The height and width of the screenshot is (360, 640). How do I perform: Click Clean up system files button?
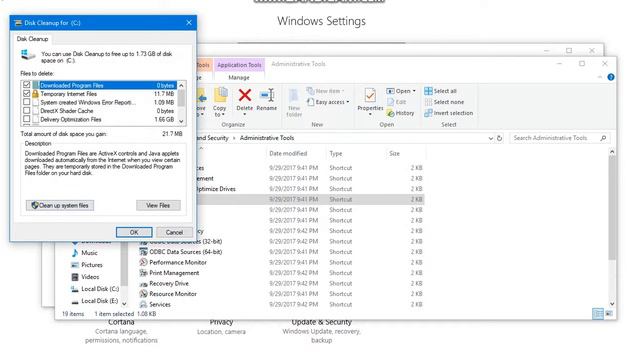[60, 205]
